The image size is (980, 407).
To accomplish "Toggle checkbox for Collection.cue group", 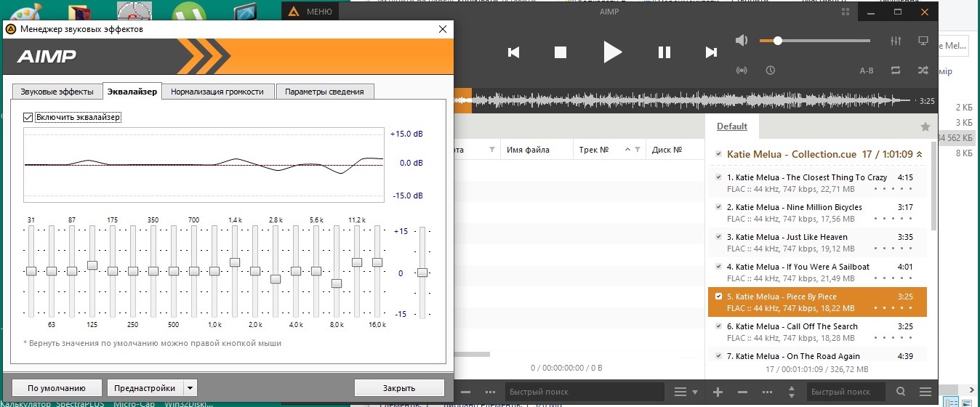I will 719,154.
